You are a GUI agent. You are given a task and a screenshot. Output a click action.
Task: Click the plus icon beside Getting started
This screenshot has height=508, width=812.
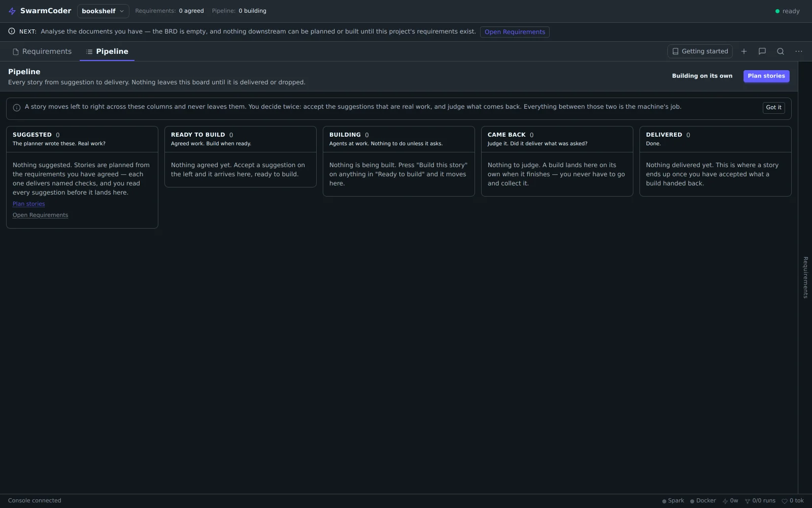744,51
